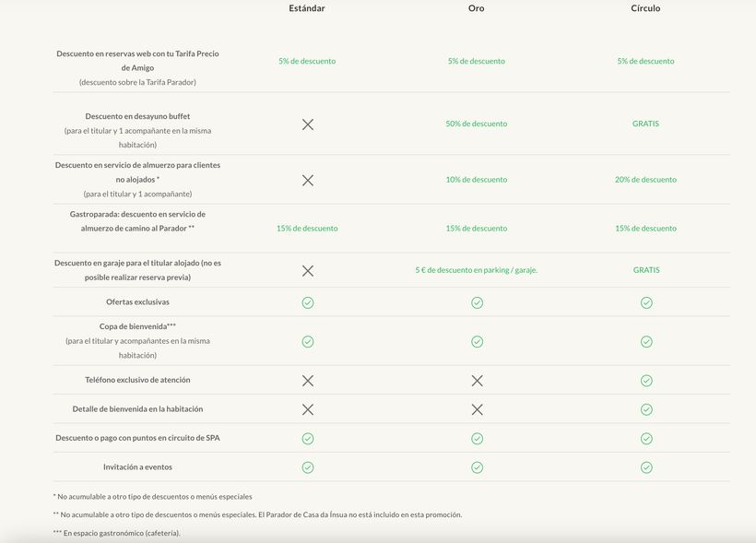The image size is (756, 543).
Task: Click 'Descuento en desayuno buffet' label
Action: click(137, 116)
